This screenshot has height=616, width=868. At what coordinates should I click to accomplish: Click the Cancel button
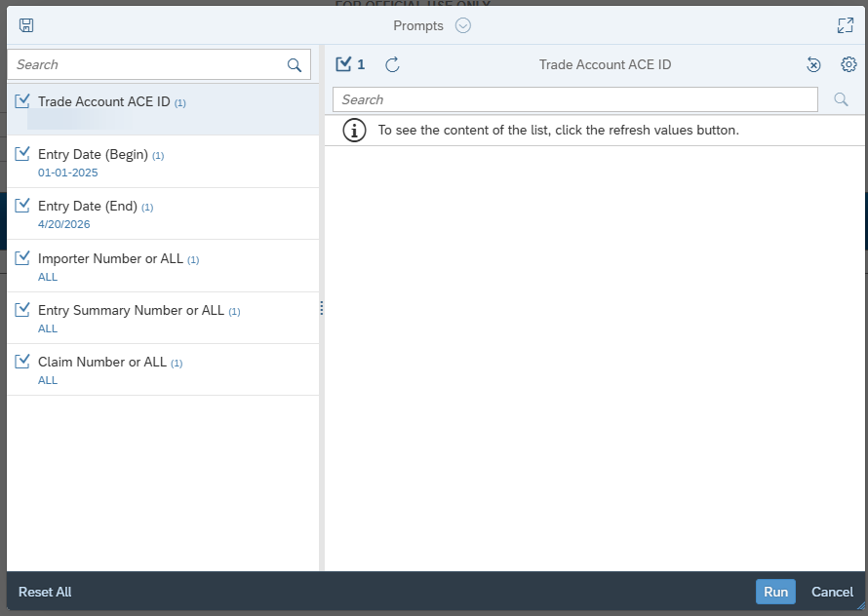832,592
